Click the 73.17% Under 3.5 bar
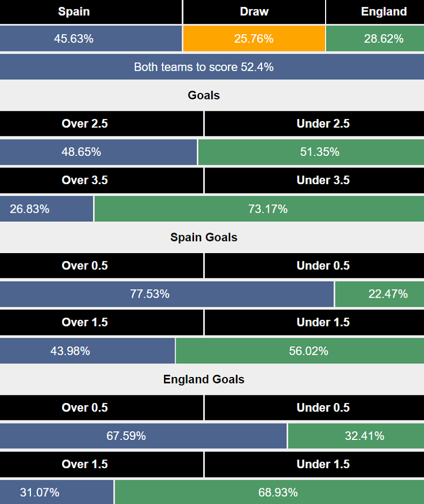The height and width of the screenshot is (504, 424). pyautogui.click(x=259, y=209)
